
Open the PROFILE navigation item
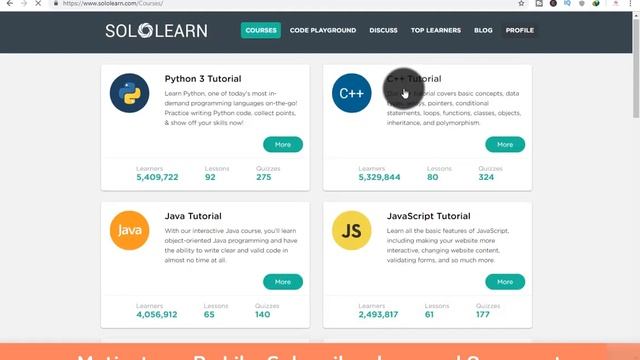[x=520, y=30]
